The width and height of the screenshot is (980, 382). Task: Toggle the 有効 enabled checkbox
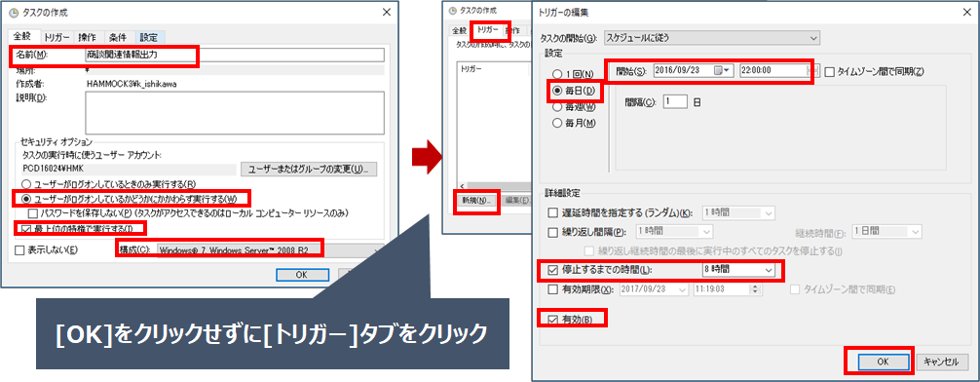click(552, 320)
